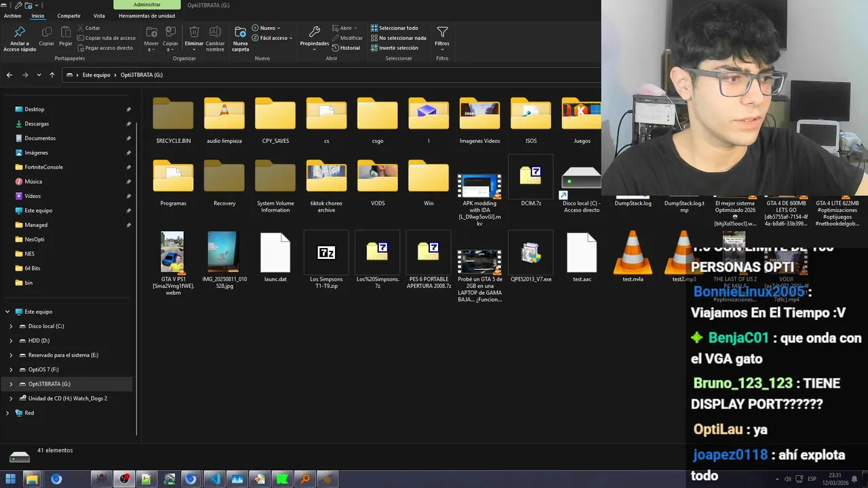Open the Copiar a dropdown

click(170, 39)
